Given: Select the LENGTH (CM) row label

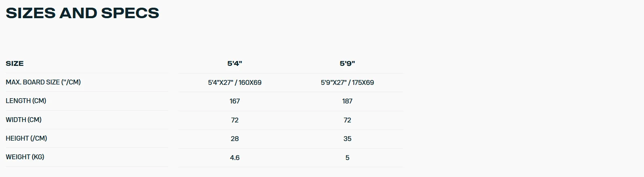Looking at the screenshot, I should [x=26, y=101].
